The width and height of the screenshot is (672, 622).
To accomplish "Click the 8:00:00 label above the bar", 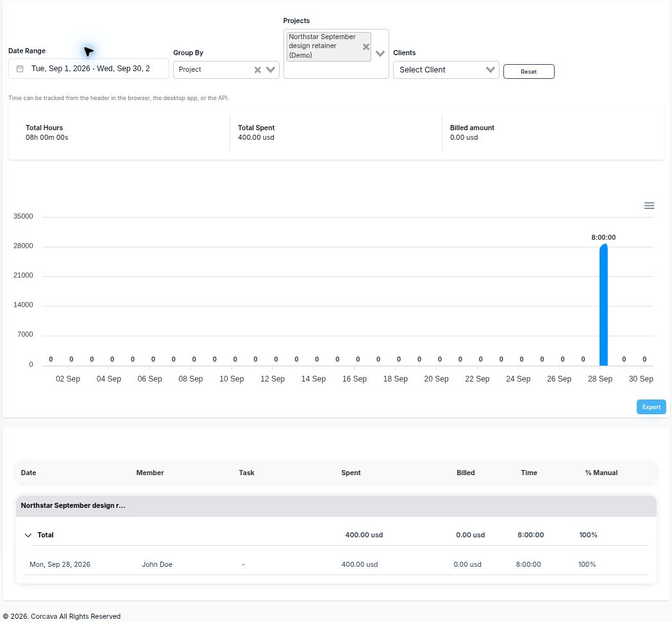I will coord(603,237).
